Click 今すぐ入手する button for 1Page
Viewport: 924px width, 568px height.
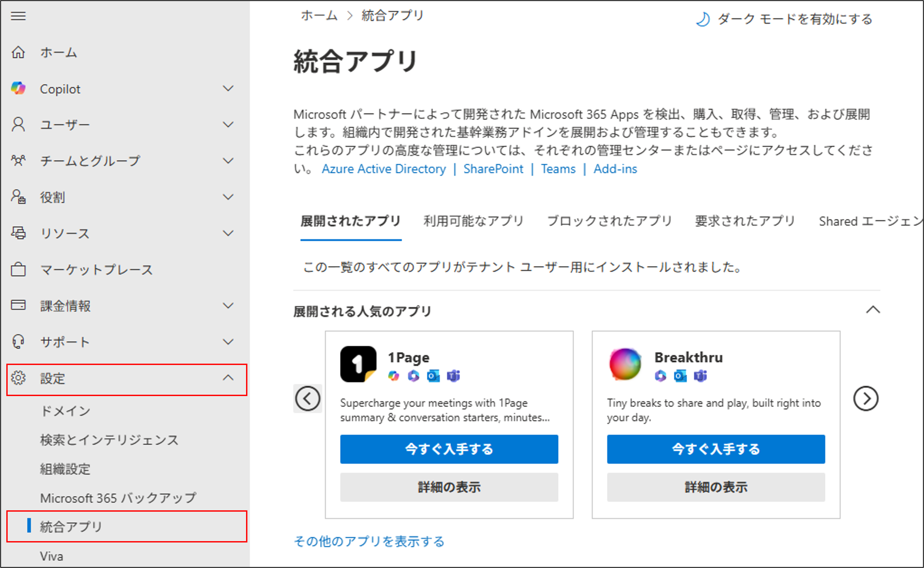point(449,449)
